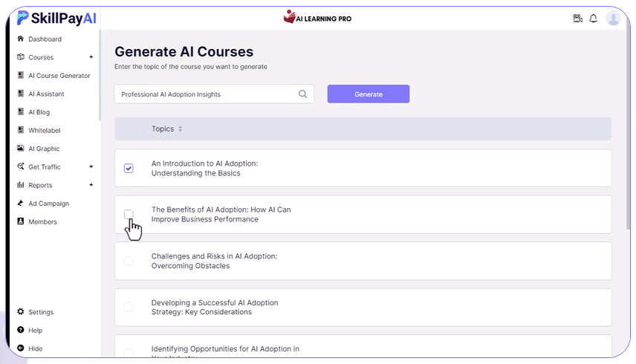Expand the Courses submenu plus sign
This screenshot has width=636, height=364.
tap(91, 57)
